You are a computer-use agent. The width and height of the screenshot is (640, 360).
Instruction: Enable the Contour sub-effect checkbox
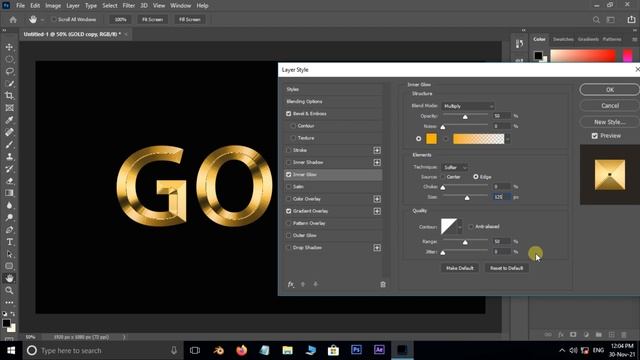click(293, 126)
